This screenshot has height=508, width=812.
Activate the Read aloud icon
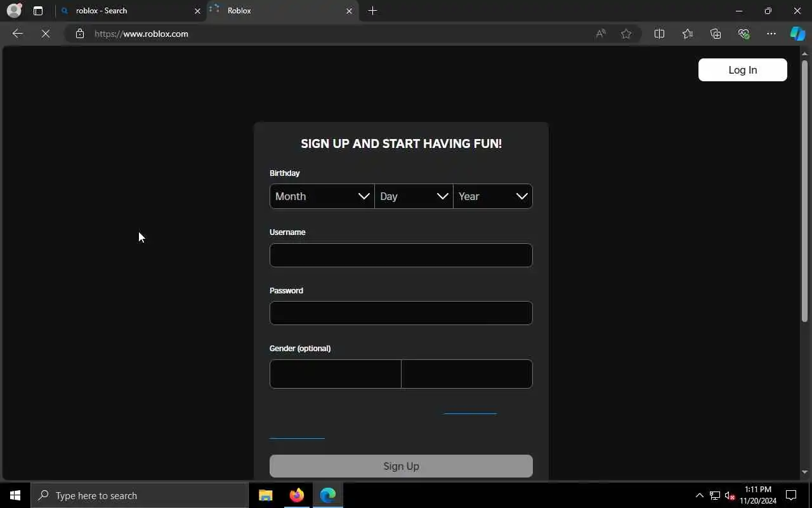click(x=600, y=34)
